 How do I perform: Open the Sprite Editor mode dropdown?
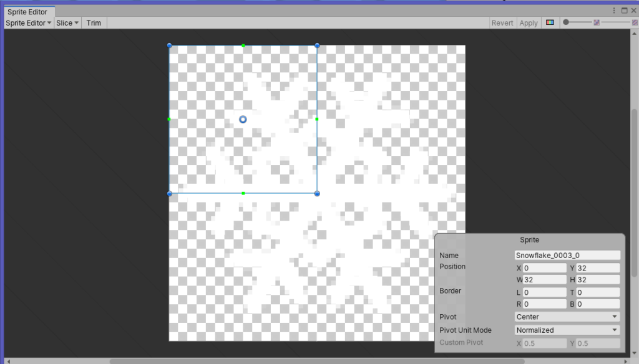(29, 23)
